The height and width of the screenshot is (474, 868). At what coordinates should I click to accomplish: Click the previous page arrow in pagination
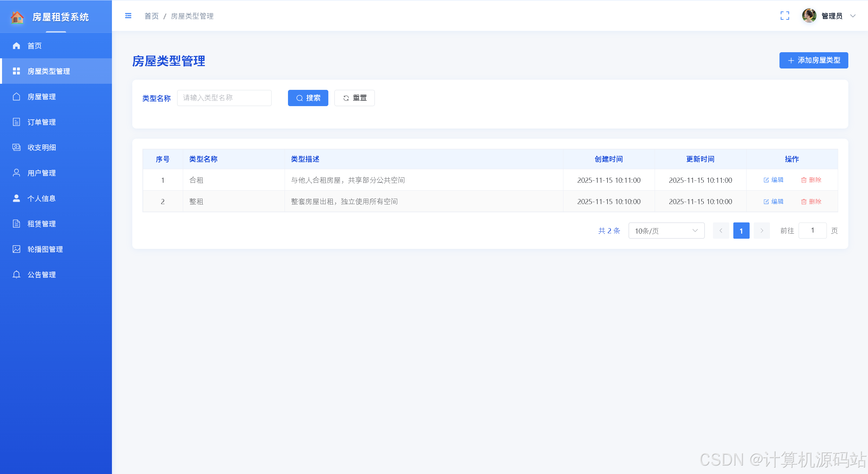pyautogui.click(x=721, y=231)
